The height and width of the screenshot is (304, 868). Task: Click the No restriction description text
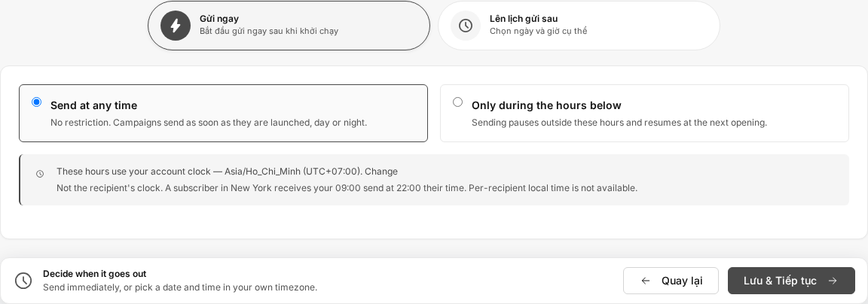pos(209,122)
